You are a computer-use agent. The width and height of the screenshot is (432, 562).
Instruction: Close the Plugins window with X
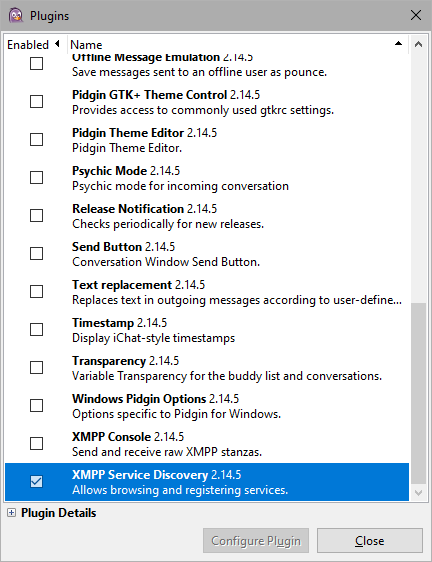416,15
